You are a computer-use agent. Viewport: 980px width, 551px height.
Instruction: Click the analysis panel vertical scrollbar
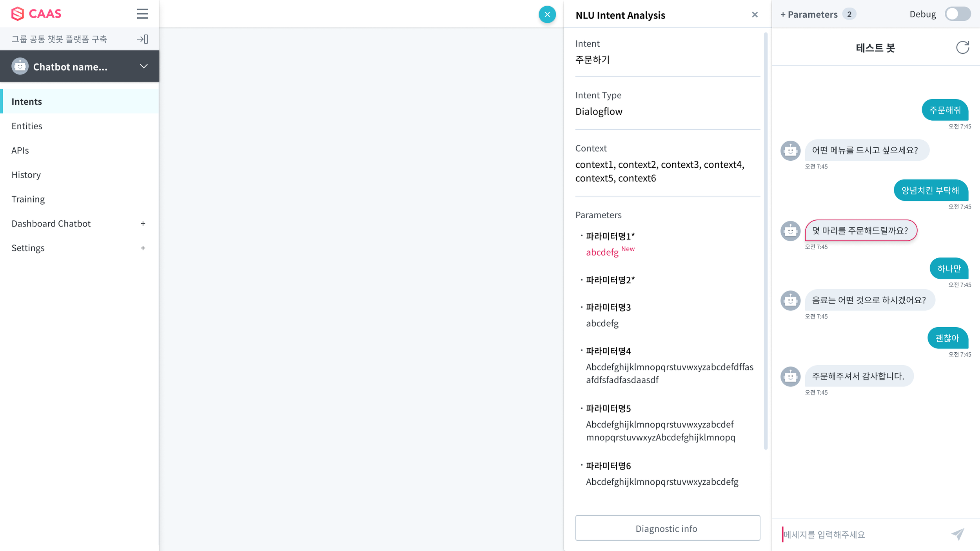(x=766, y=241)
